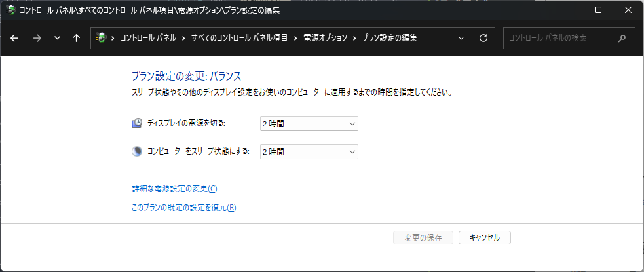Click the Forward navigation arrow
This screenshot has width=644, height=272.
[37, 38]
